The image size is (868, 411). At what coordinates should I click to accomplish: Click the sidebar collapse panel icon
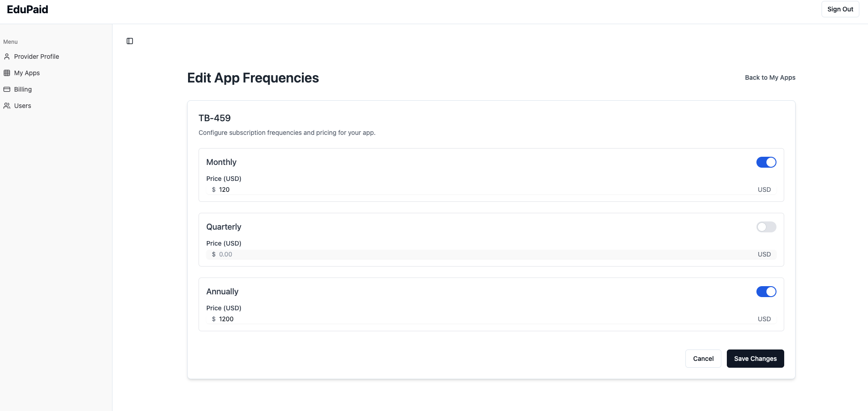(x=130, y=41)
